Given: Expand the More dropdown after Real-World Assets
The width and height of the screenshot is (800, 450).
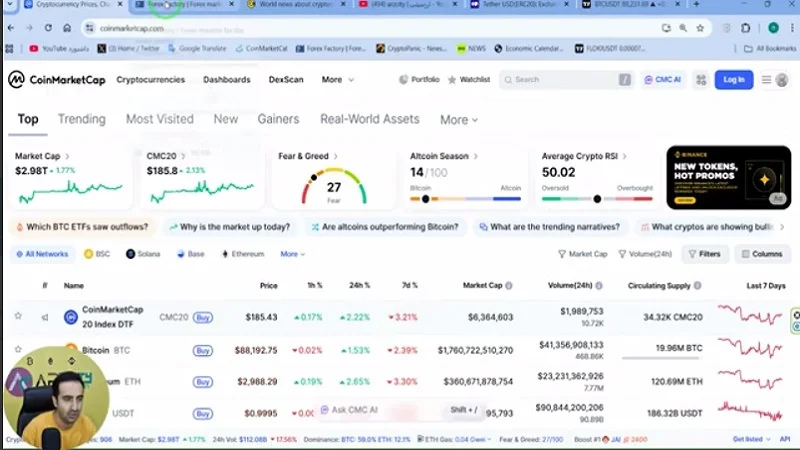Looking at the screenshot, I should (x=459, y=120).
